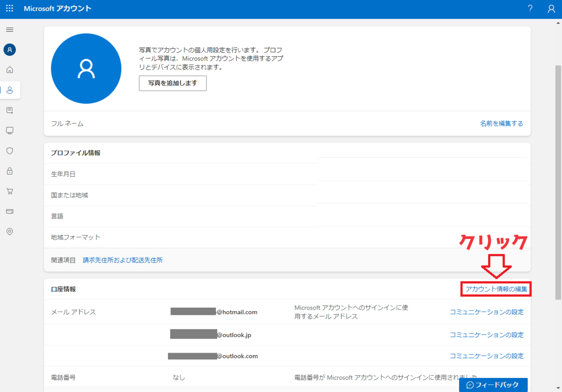This screenshot has height=392, width=562.
Task: Open コミュニケーションの設定 for outlook.com address
Action: click(x=487, y=356)
